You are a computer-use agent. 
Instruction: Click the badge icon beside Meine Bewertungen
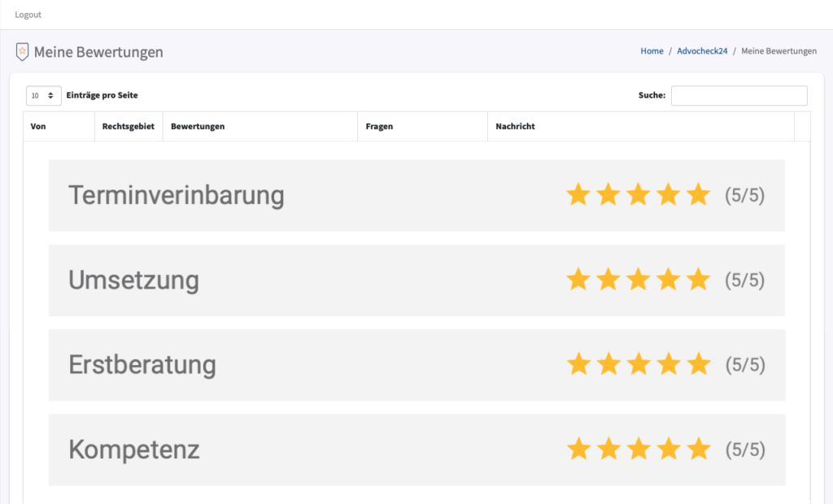coord(22,52)
